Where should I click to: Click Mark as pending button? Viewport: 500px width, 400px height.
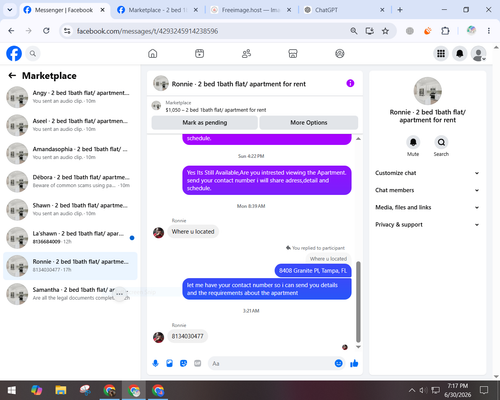[205, 122]
